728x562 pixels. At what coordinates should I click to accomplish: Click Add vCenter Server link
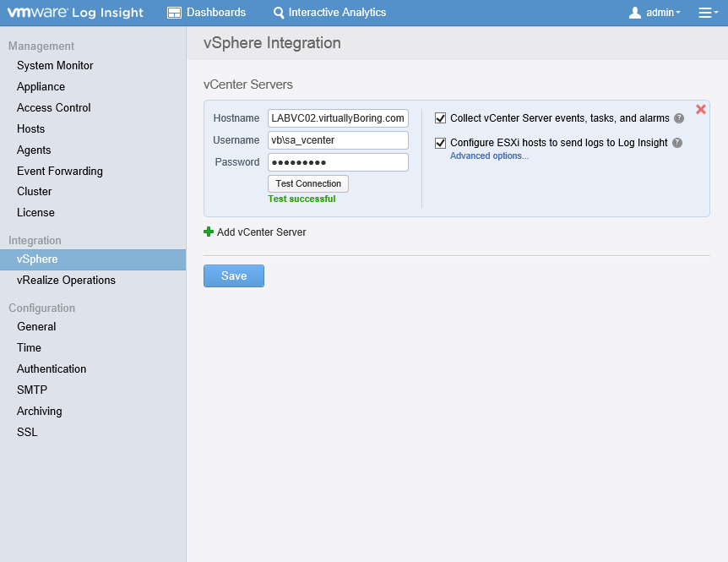pos(262,232)
